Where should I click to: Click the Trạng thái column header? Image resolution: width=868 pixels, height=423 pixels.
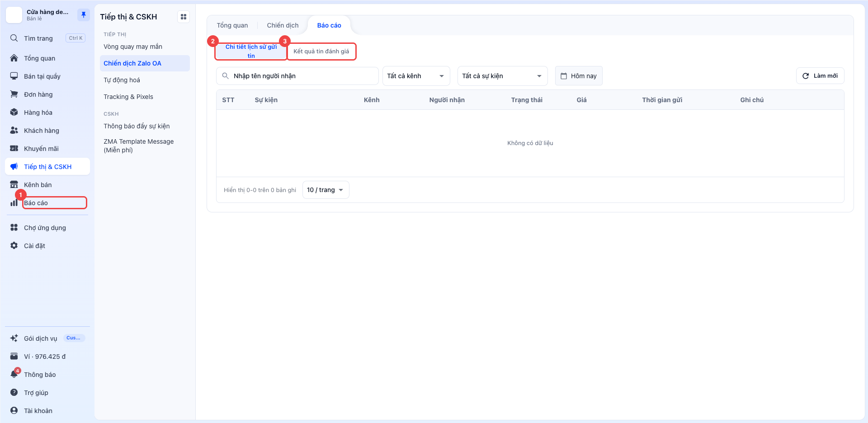pyautogui.click(x=527, y=100)
